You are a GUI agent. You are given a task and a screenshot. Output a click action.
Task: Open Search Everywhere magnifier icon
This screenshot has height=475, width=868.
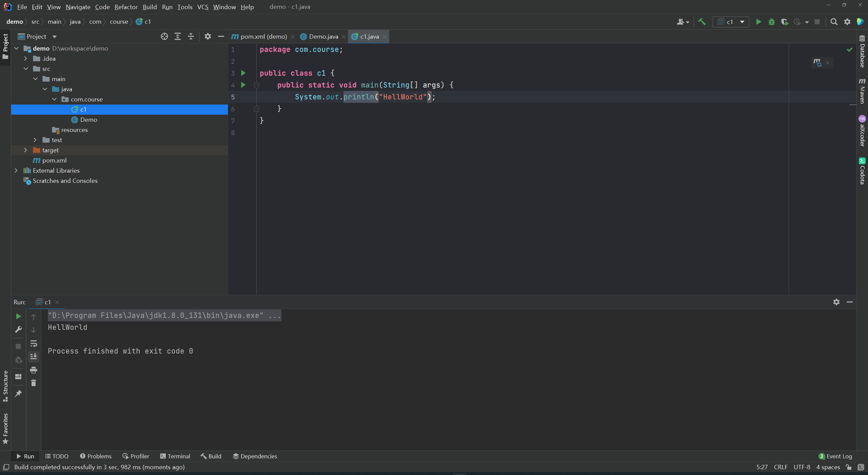(834, 22)
